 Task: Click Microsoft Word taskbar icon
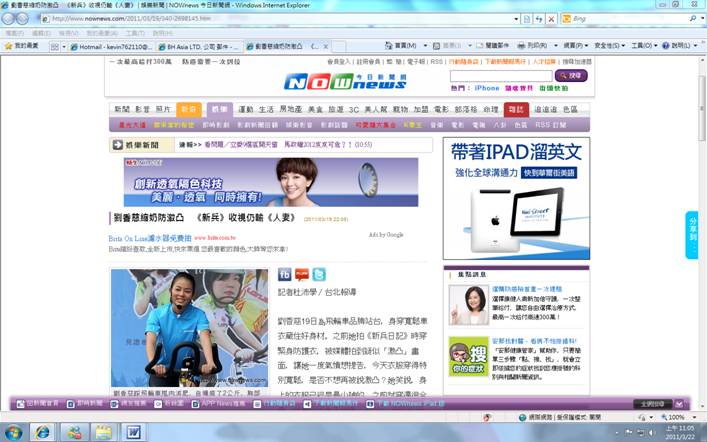click(133, 432)
